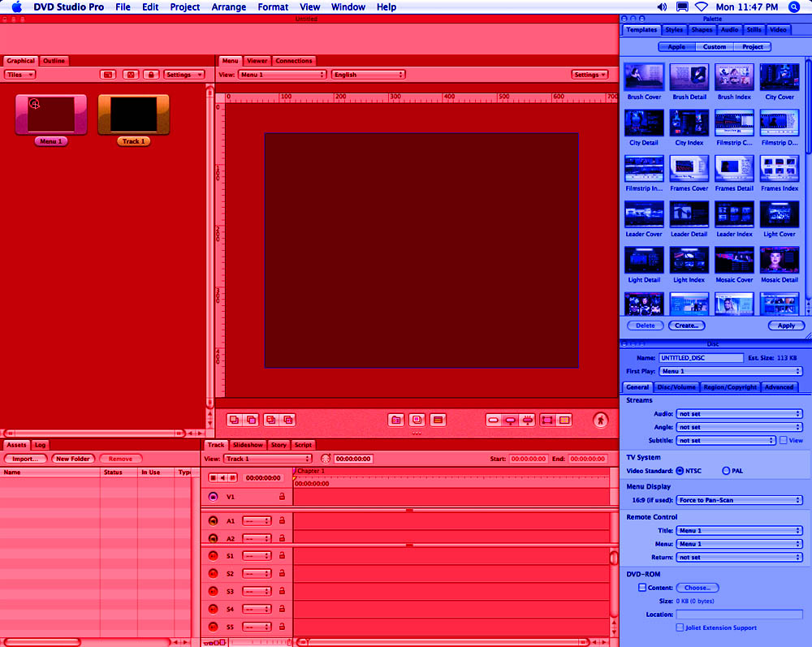Open the 16:9 Force to Pan-Scan dropdown
812x647 pixels.
click(739, 500)
